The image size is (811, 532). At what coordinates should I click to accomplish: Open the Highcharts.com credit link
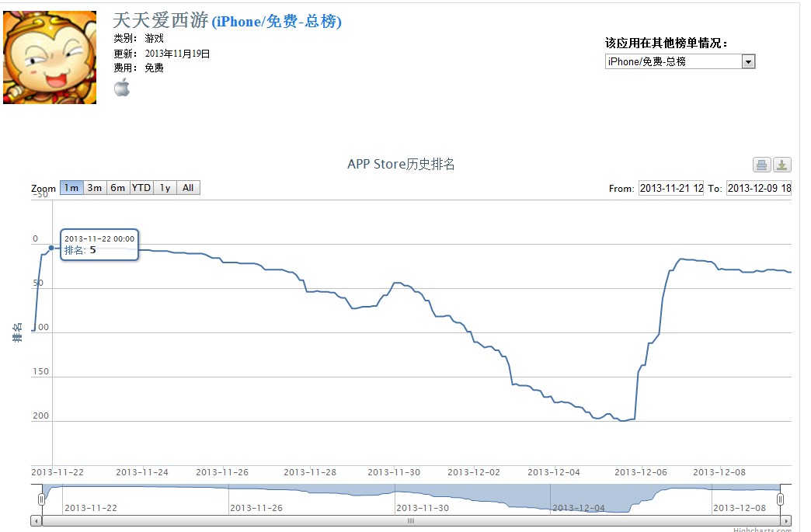pyautogui.click(x=761, y=530)
